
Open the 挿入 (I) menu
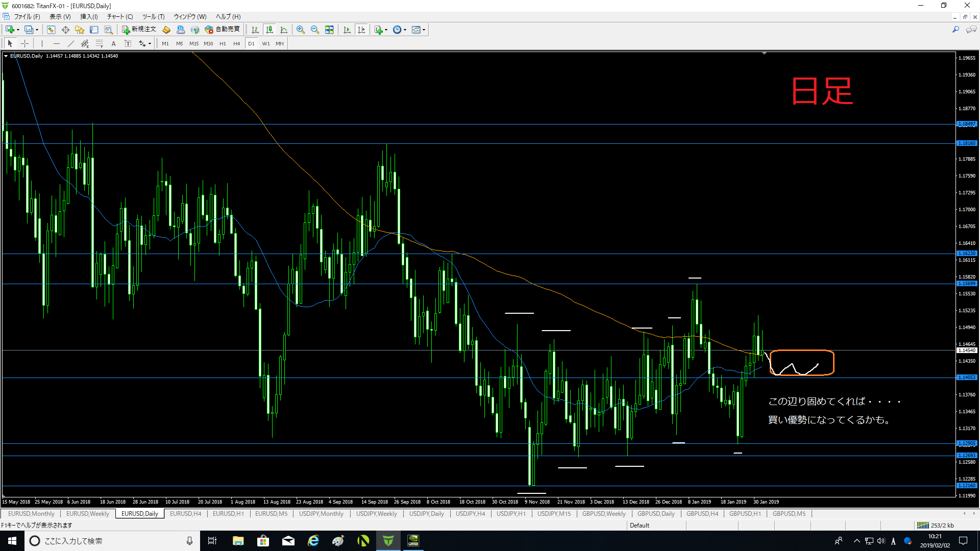[89, 17]
